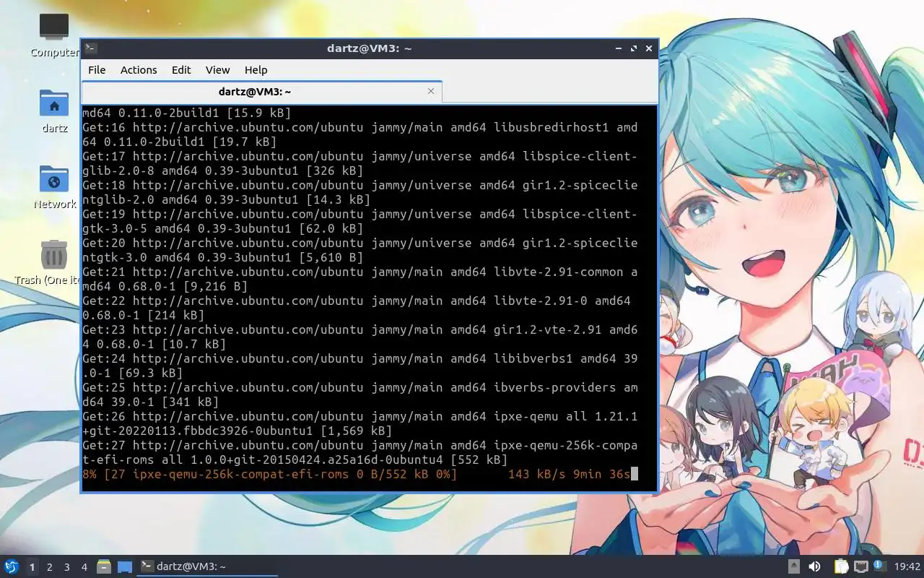924x578 pixels.
Task: Open the Actions menu
Action: 139,70
